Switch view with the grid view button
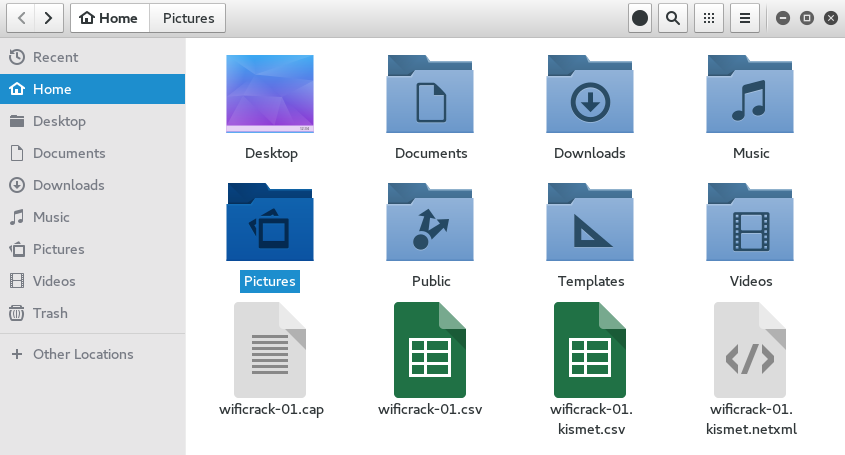This screenshot has width=845, height=455. [709, 18]
